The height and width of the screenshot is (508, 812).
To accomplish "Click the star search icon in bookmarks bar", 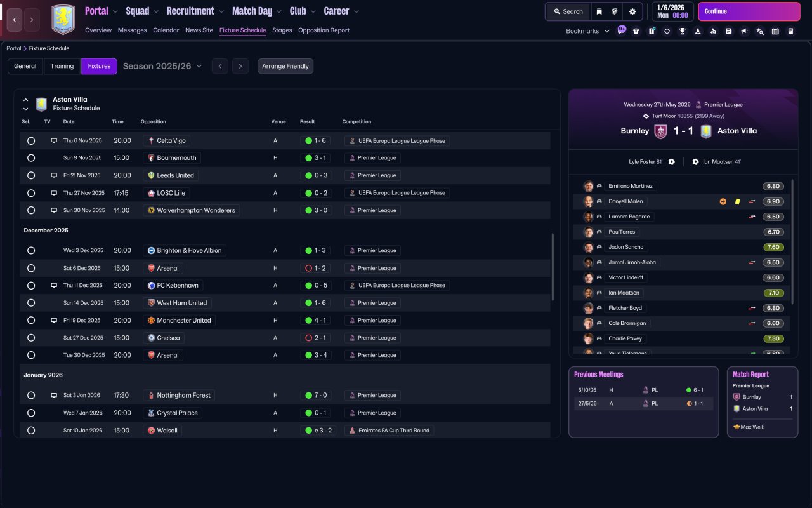I will (760, 31).
